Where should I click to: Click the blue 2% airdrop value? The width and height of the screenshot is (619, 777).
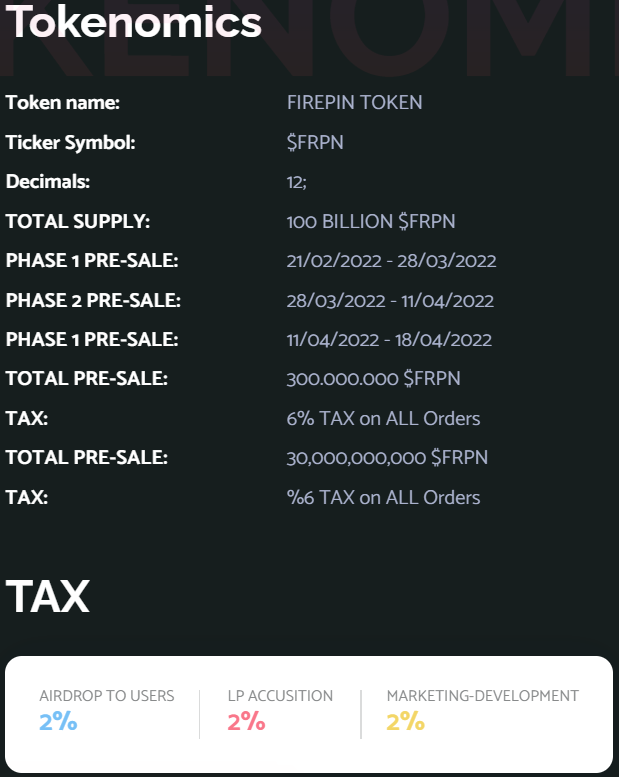[58, 722]
